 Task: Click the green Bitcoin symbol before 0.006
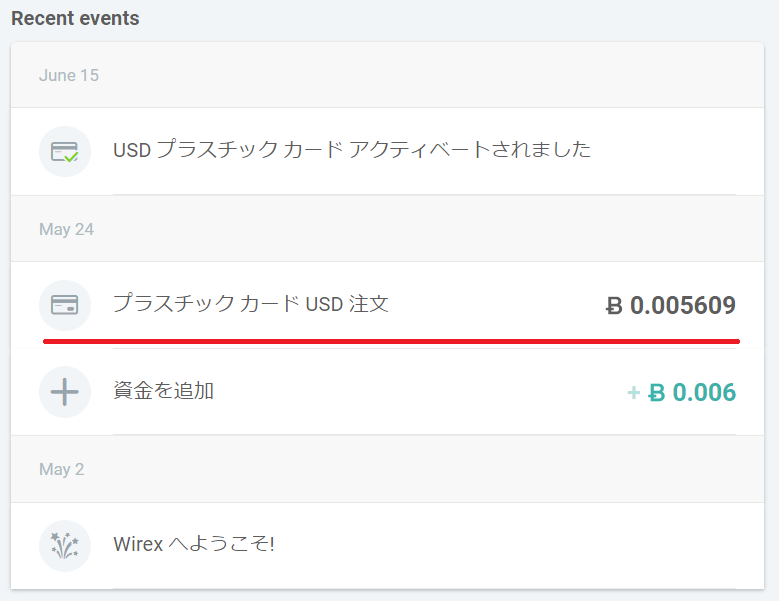(657, 393)
